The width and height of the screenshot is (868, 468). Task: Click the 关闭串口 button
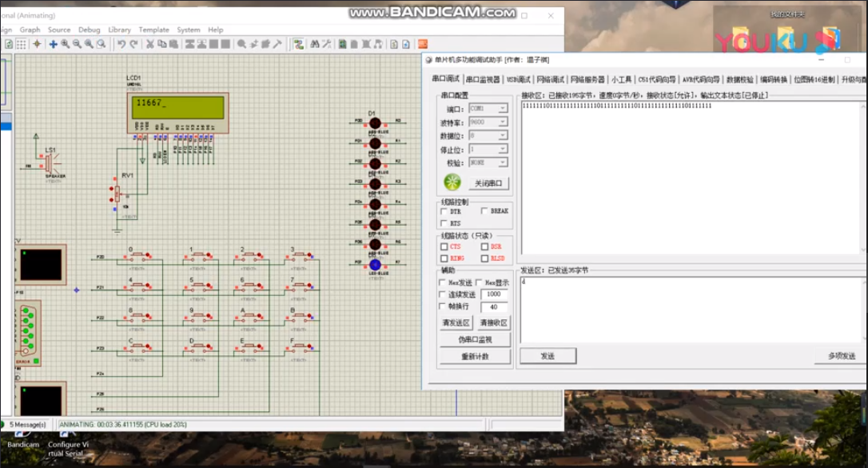point(488,183)
